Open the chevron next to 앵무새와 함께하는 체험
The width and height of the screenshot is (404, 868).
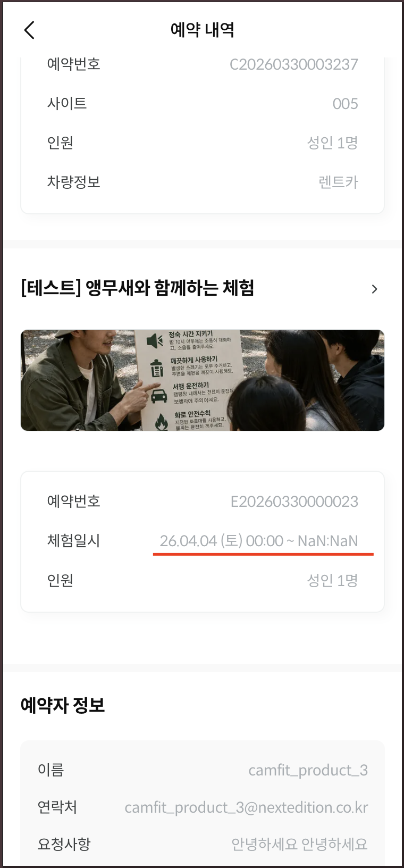[x=375, y=289]
